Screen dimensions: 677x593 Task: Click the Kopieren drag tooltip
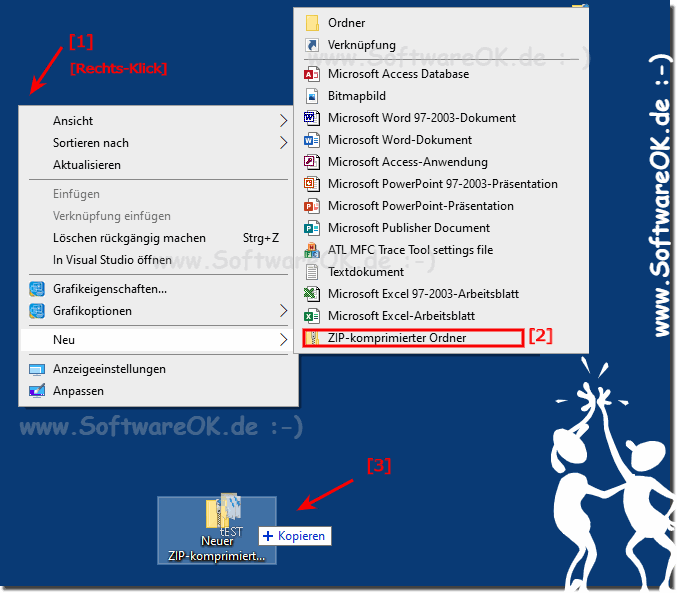pos(295,536)
